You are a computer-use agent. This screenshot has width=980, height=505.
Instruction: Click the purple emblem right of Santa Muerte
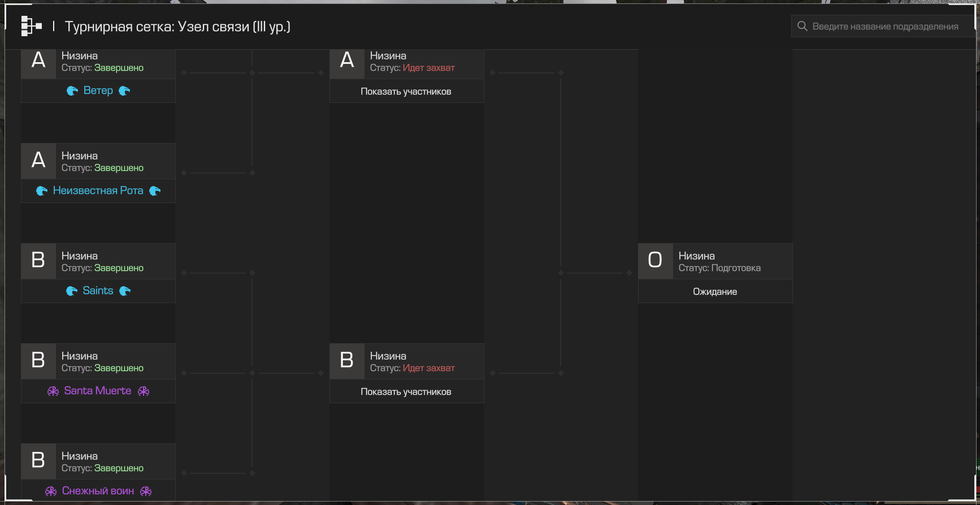coord(144,391)
